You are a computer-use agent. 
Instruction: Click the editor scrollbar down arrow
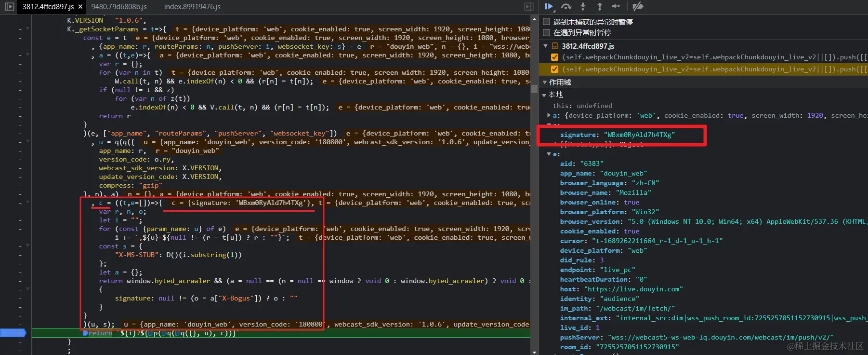pyautogui.click(x=534, y=352)
